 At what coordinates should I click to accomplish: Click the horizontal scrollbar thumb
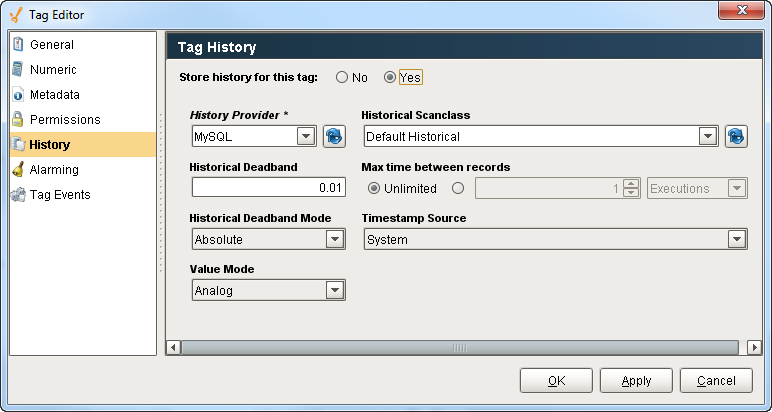(x=460, y=347)
